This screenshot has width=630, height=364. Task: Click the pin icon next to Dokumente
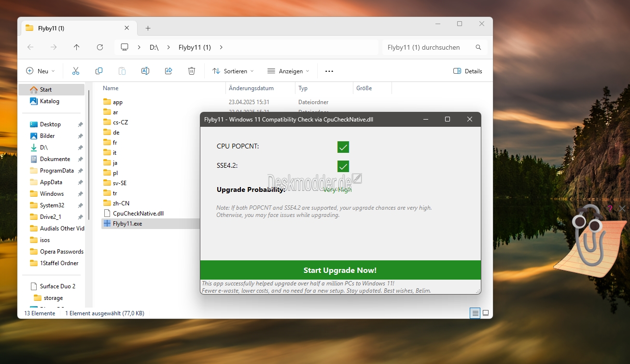click(x=80, y=159)
